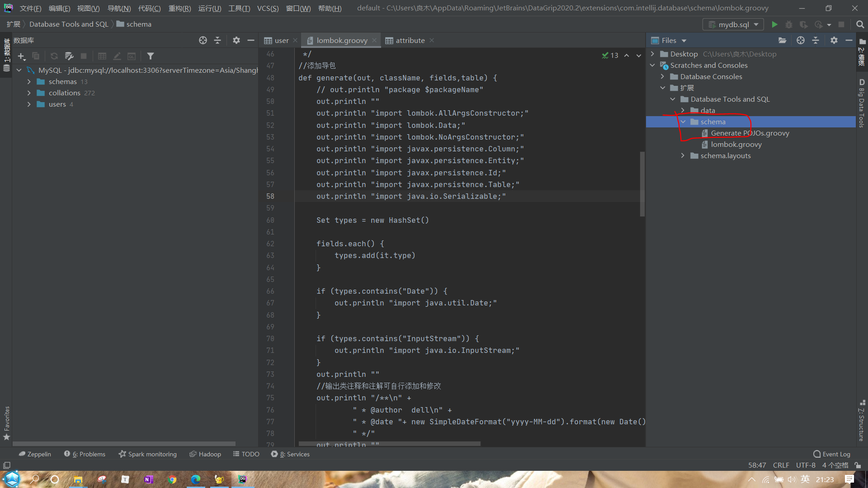This screenshot has width=868, height=488.
Task: Switch to the attribute editor tab
Action: coord(410,40)
